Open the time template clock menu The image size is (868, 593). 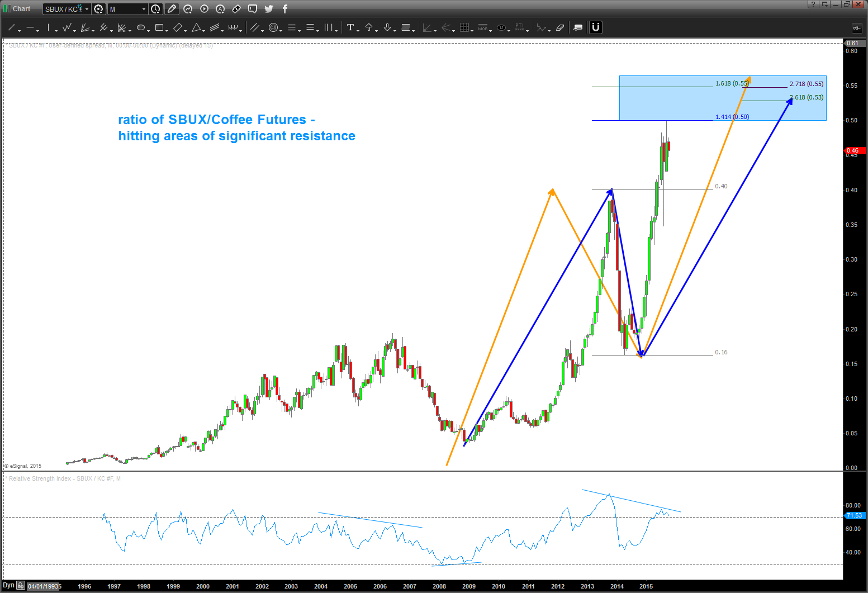[x=155, y=9]
